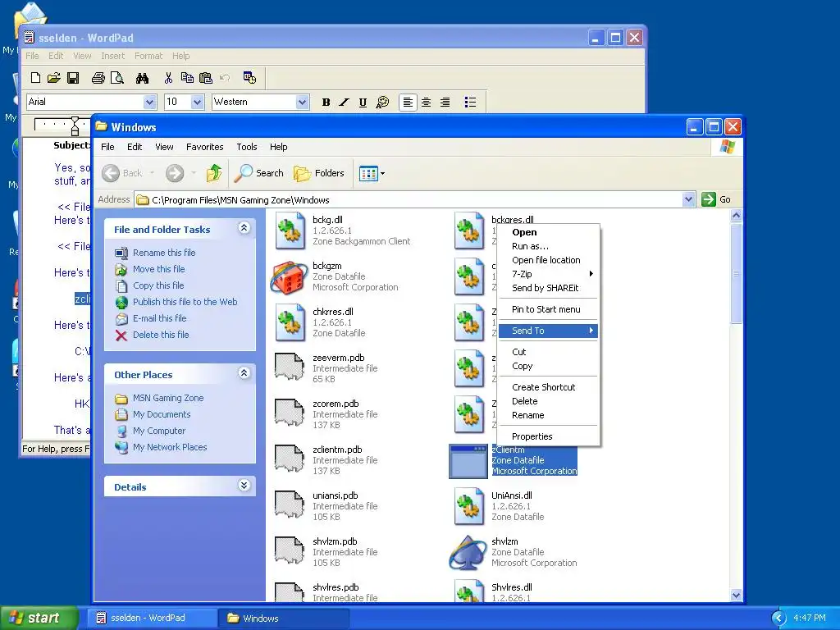Click Copy icon in WordPad toolbar

tap(187, 78)
